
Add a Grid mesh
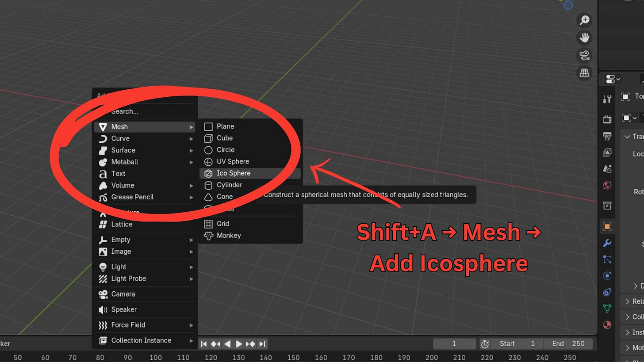click(x=250, y=224)
